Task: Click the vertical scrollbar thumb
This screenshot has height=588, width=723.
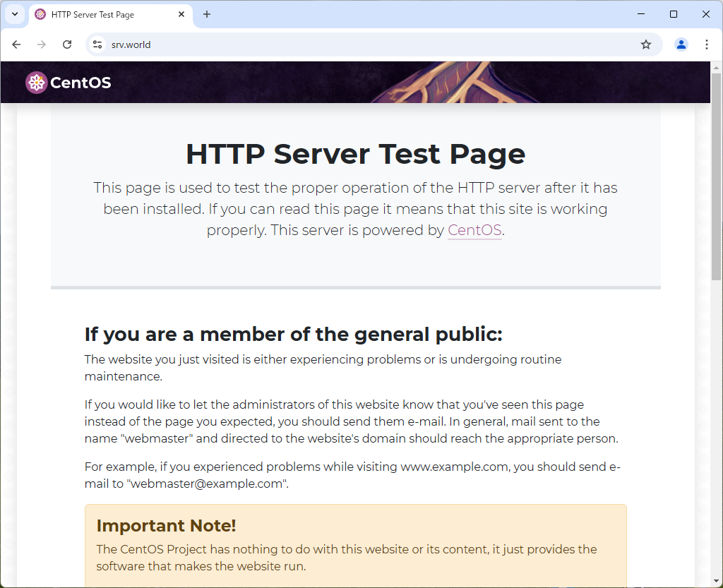Action: click(x=717, y=176)
